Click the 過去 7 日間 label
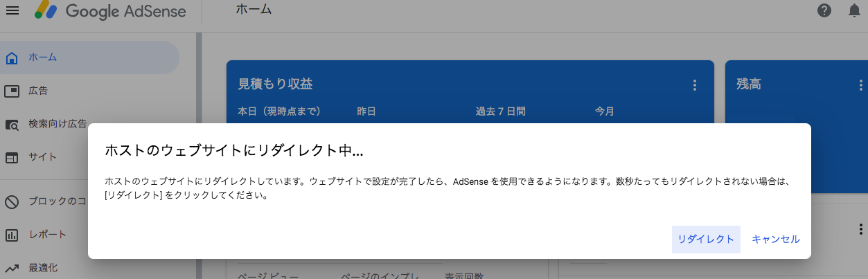The image size is (868, 279). point(500,111)
